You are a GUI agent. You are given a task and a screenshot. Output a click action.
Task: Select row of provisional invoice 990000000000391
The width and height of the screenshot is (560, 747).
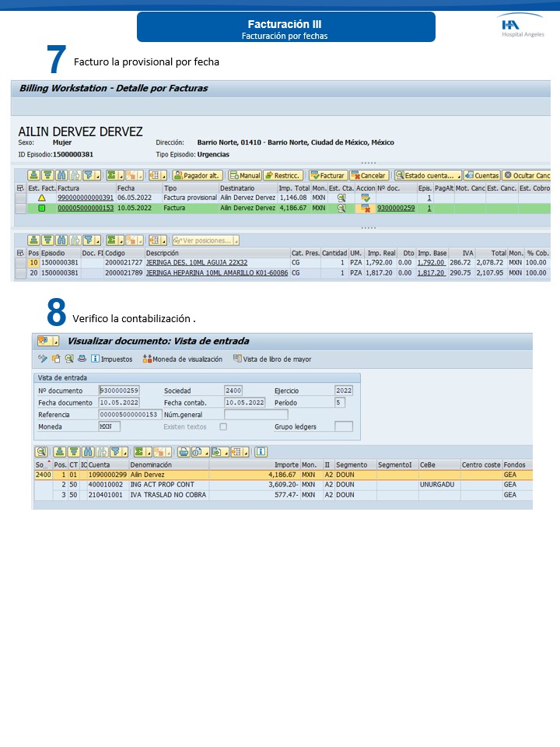(x=19, y=198)
